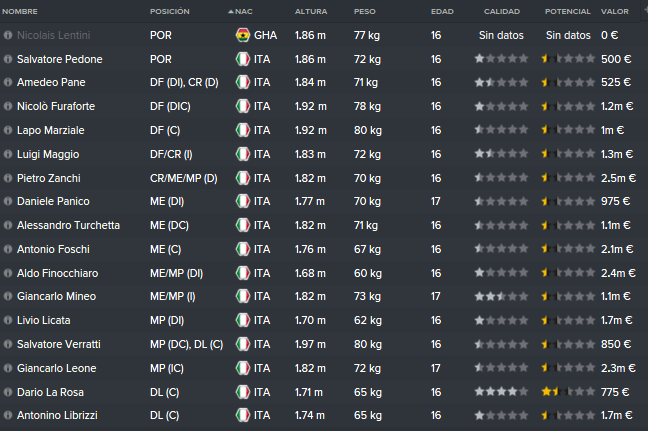Sort by NAC column arrow
The width and height of the screenshot is (648, 431).
[231, 12]
